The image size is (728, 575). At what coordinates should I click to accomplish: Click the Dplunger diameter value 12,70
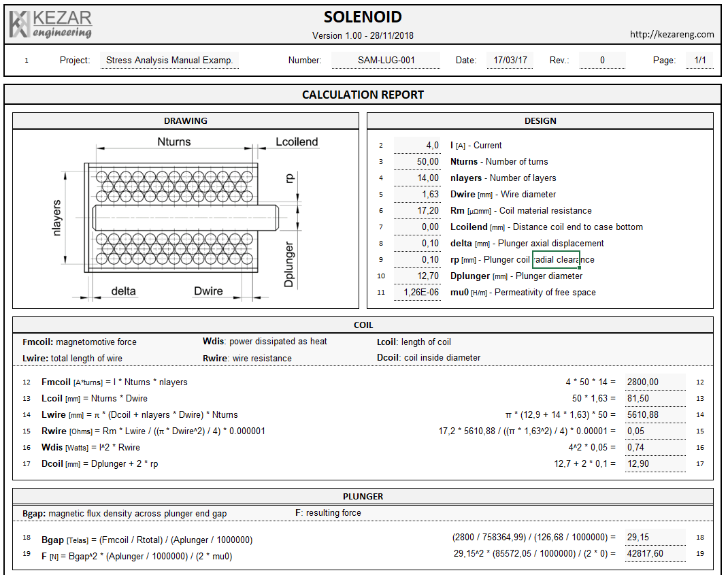click(x=418, y=276)
